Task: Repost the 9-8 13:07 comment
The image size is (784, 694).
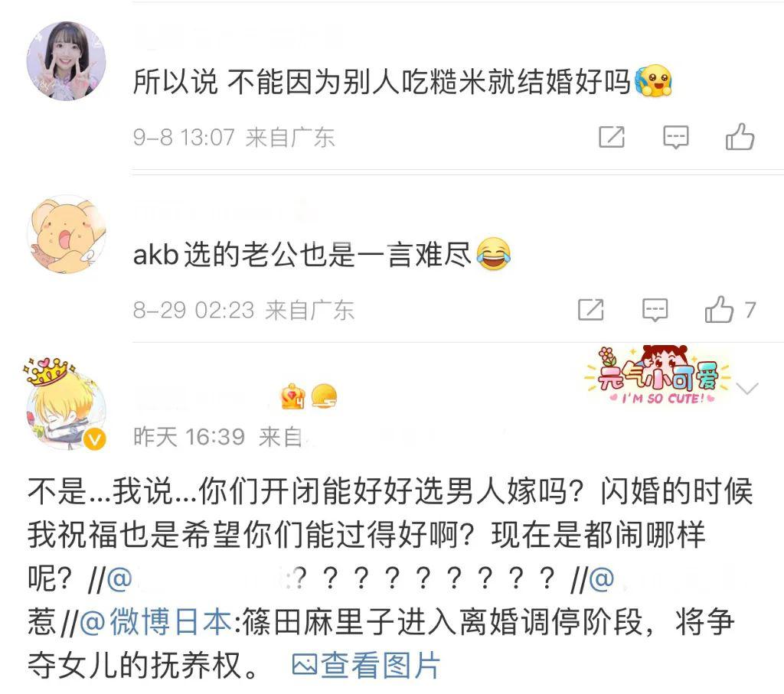Action: [612, 137]
